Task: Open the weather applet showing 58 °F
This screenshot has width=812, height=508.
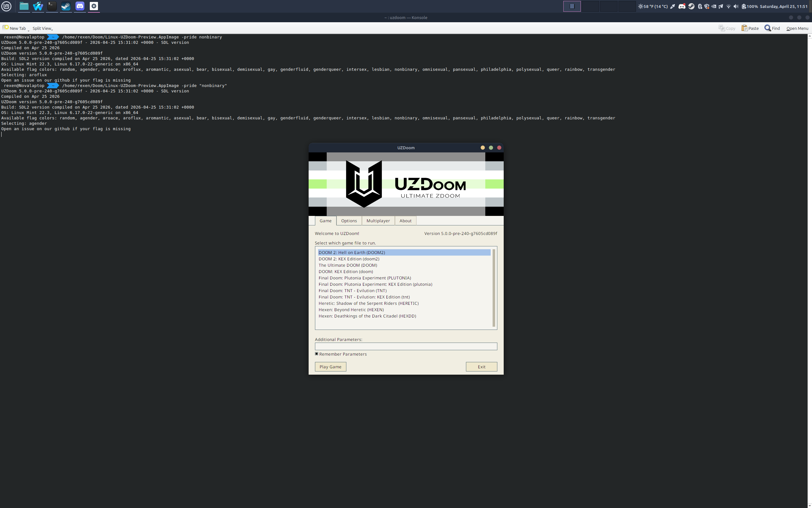Action: point(653,6)
